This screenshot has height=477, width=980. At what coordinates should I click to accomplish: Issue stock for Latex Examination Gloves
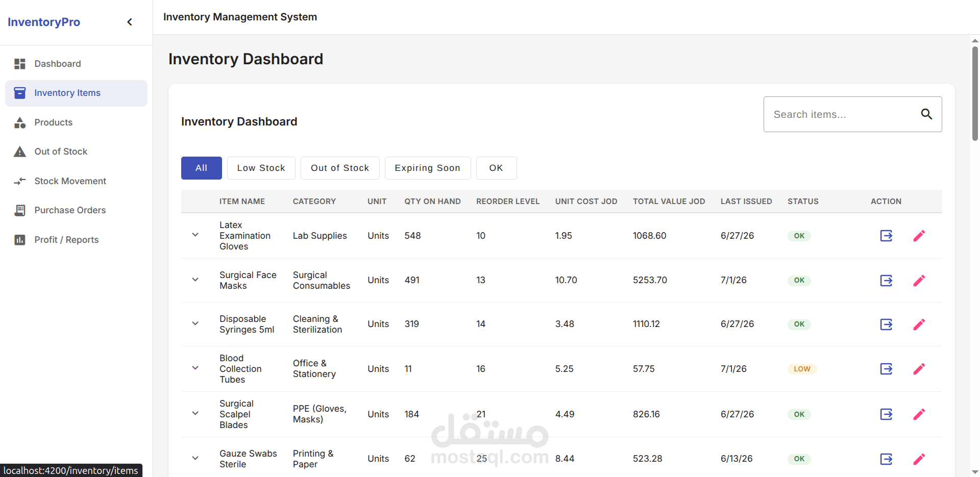point(886,236)
